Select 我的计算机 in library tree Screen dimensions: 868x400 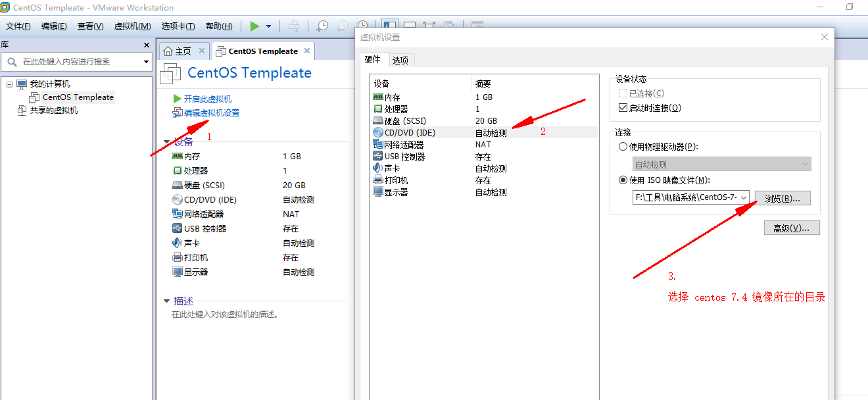pos(49,84)
